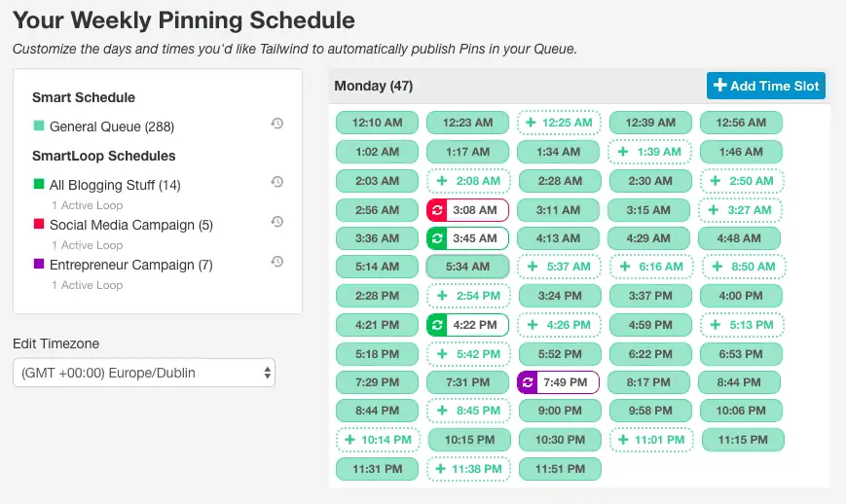The width and height of the screenshot is (846, 504).
Task: Click the General Queue green color swatch
Action: 38,126
